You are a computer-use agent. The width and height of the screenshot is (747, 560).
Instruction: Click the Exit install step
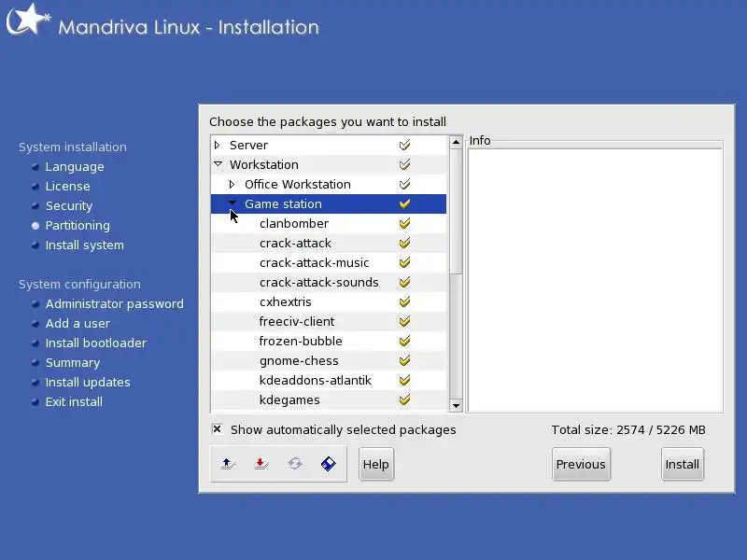click(x=74, y=402)
